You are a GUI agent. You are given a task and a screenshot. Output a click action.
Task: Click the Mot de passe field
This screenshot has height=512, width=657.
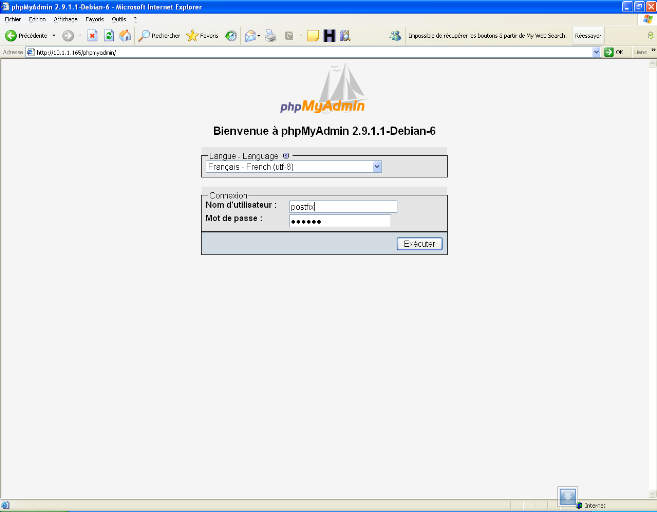[x=340, y=221]
